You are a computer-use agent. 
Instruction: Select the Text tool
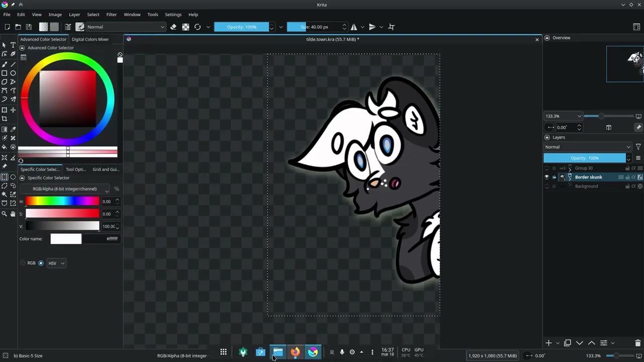click(x=13, y=45)
